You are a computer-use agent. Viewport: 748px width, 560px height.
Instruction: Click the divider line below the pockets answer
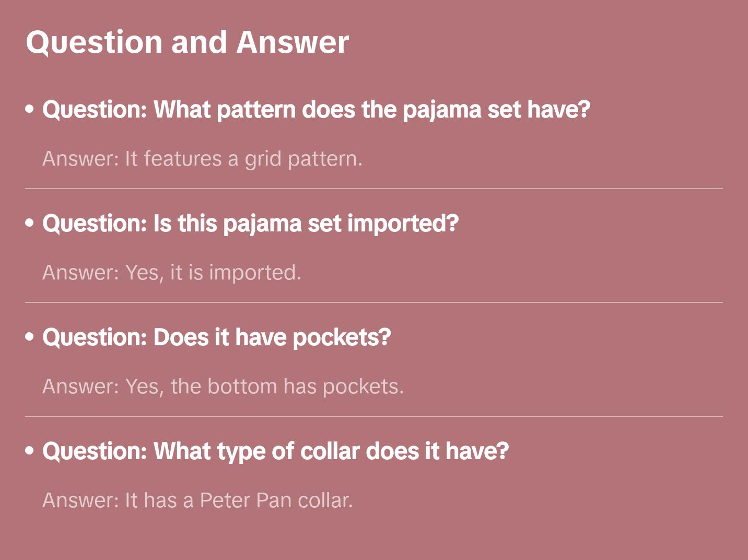coord(374,416)
